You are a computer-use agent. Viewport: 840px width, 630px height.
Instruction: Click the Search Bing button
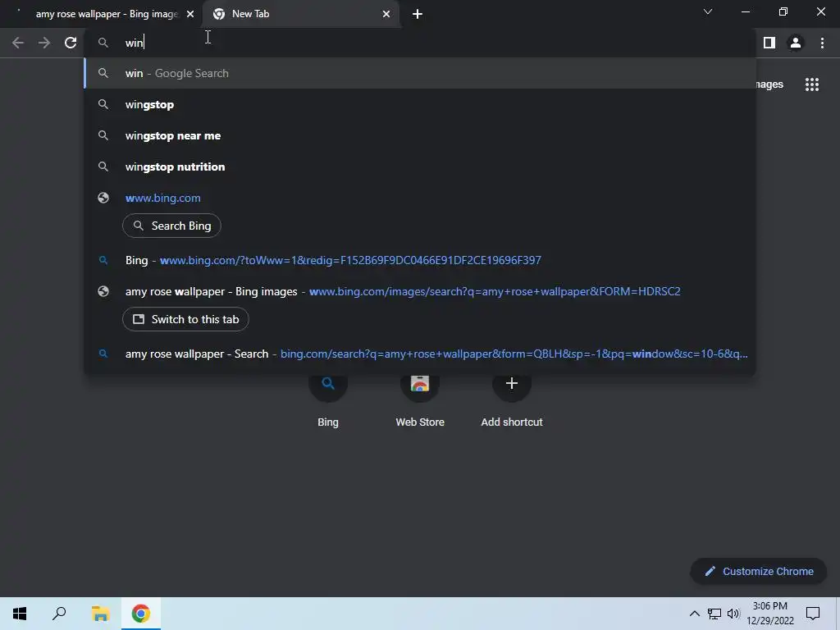pyautogui.click(x=172, y=226)
